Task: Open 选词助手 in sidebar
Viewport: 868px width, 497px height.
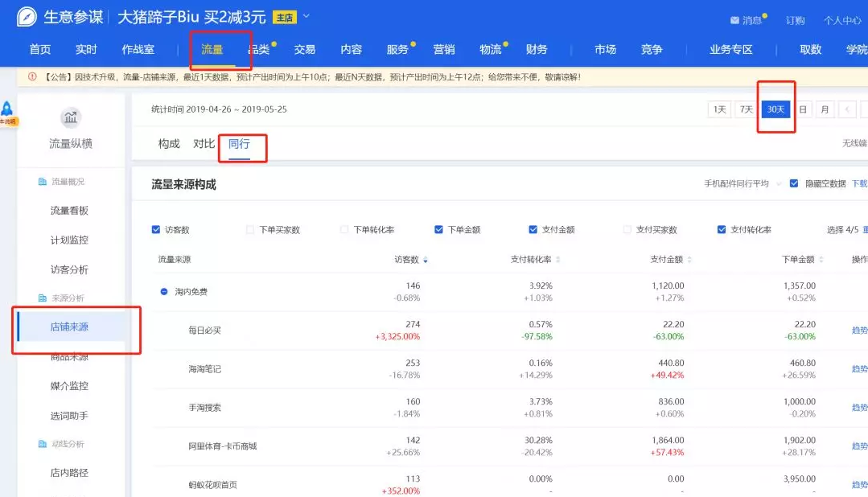Action: click(x=69, y=416)
